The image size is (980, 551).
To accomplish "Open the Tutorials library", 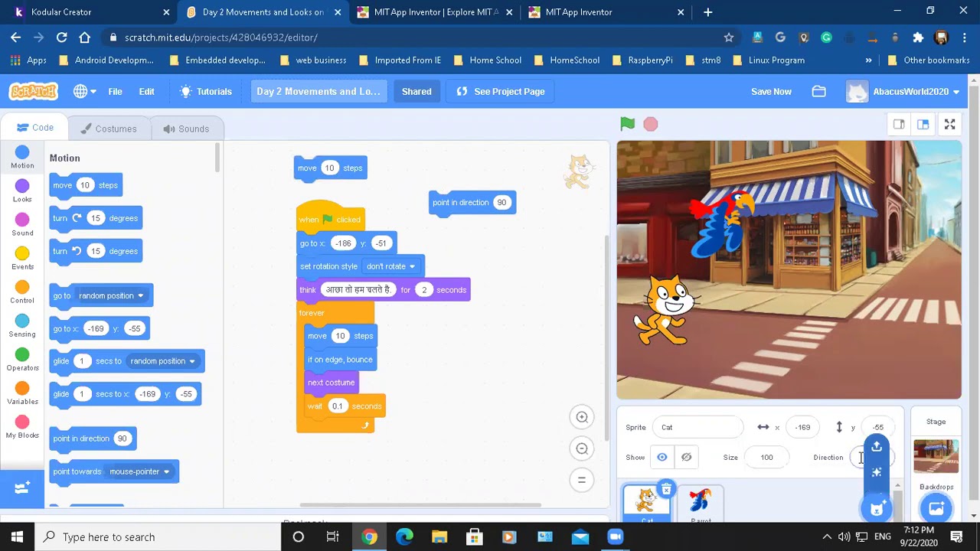I will click(x=205, y=92).
